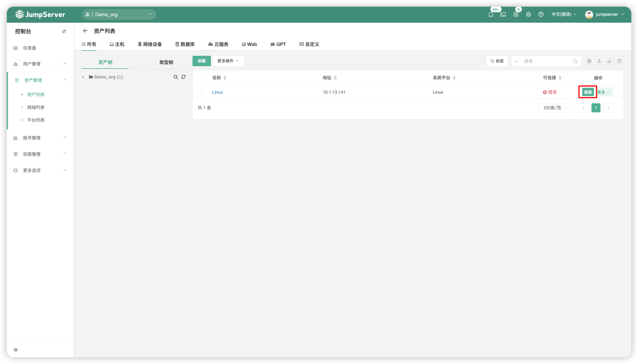Expand the Demo_org (1) tree node
Viewport: 638px width, 364px height.
coord(83,77)
